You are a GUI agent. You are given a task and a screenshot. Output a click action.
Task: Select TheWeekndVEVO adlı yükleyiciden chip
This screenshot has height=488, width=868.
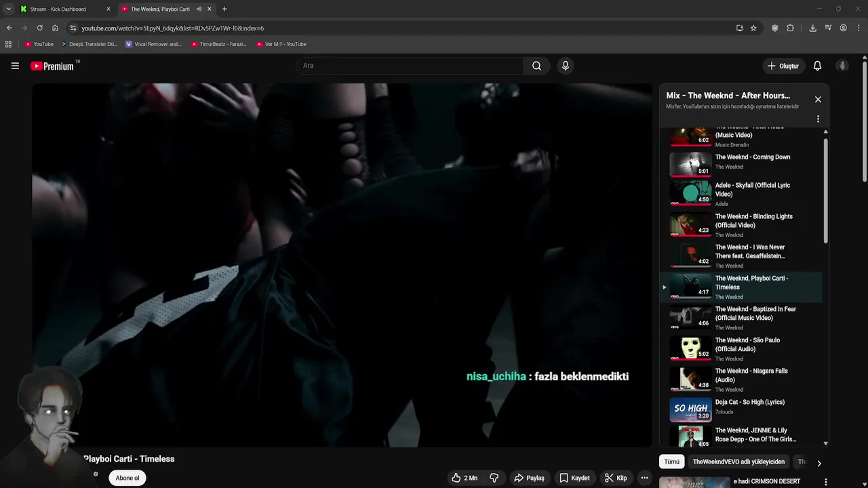click(738, 462)
